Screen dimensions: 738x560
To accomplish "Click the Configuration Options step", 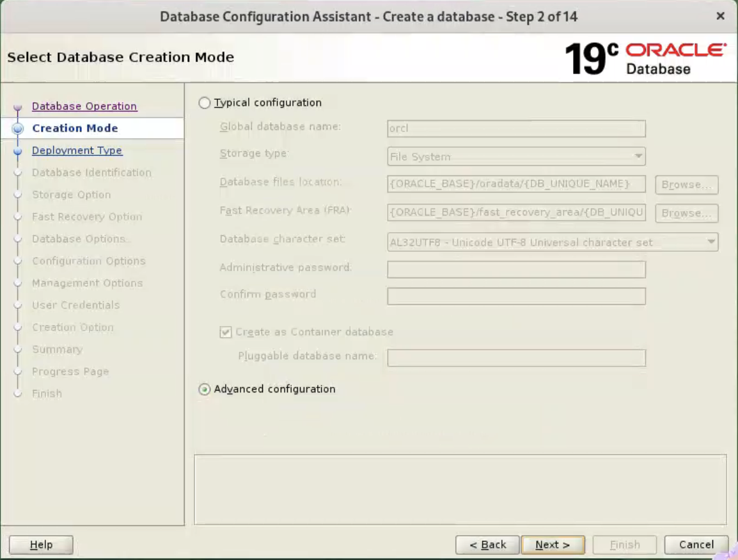I will click(88, 261).
